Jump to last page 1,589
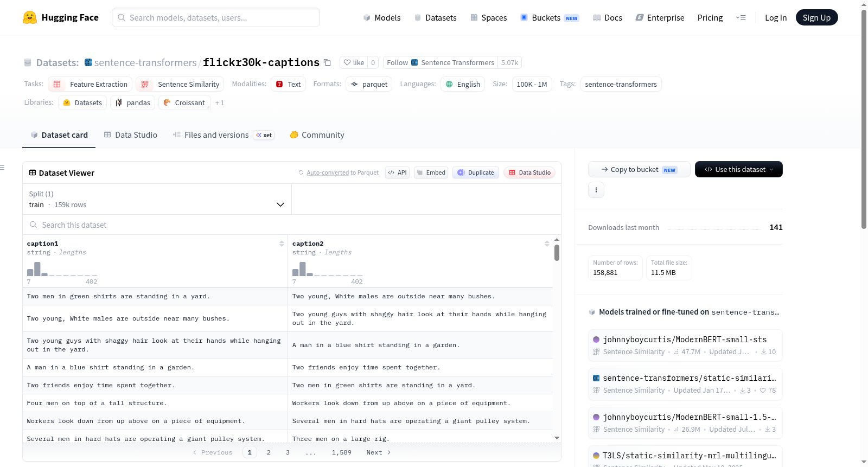Screen dimensions: 868x467 [x=342, y=452]
